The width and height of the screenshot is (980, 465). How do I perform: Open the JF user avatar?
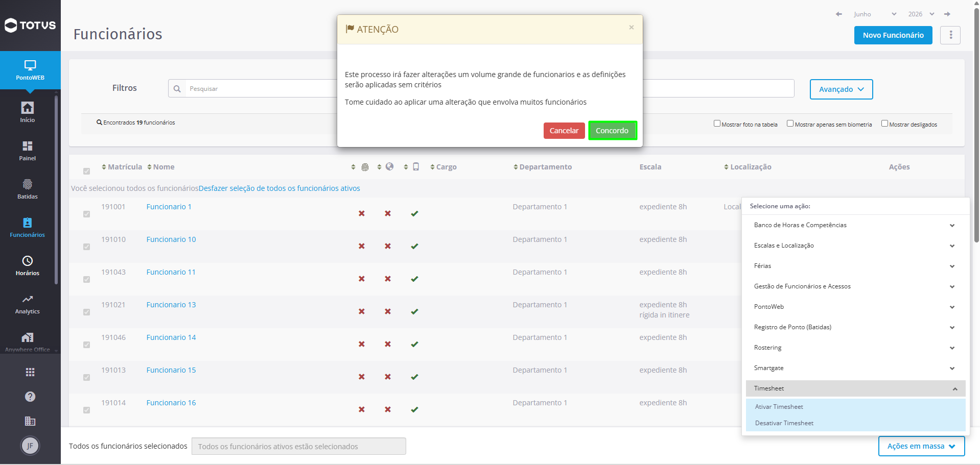30,446
